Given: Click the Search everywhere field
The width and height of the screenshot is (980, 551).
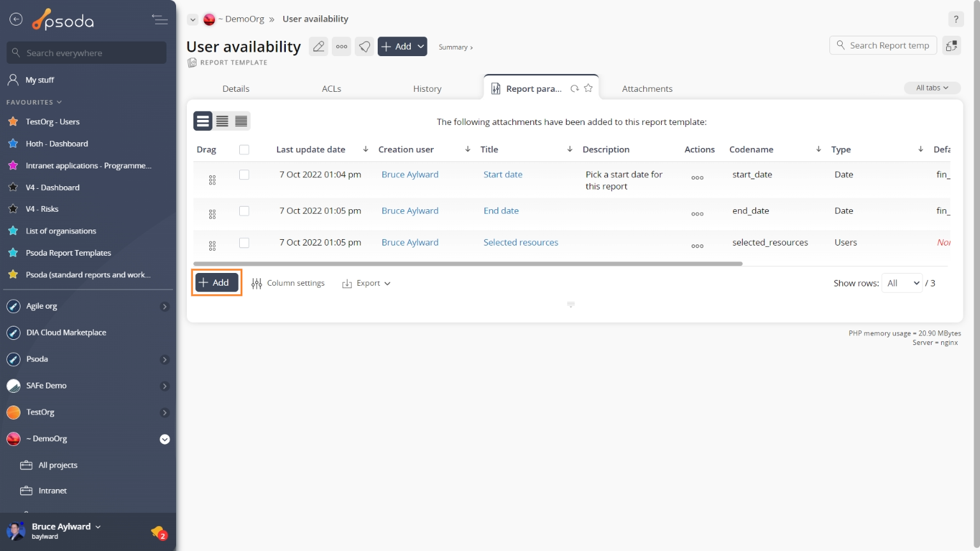Looking at the screenshot, I should pyautogui.click(x=87, y=53).
